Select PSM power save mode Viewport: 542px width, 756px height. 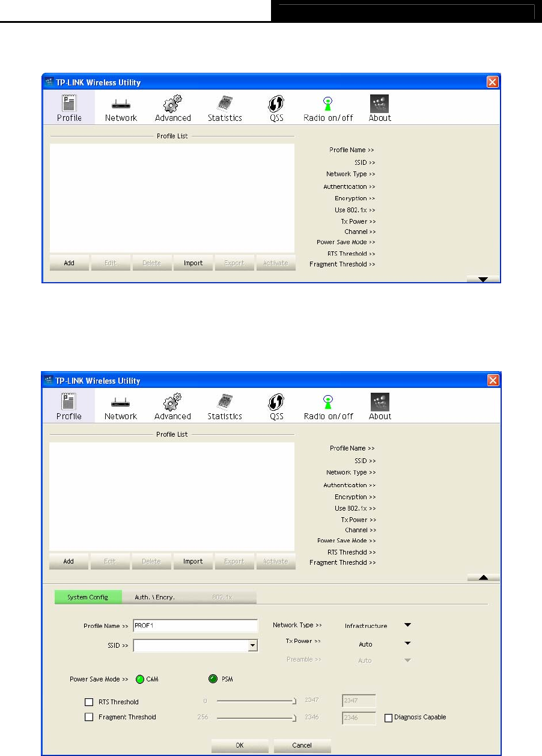[x=213, y=679]
